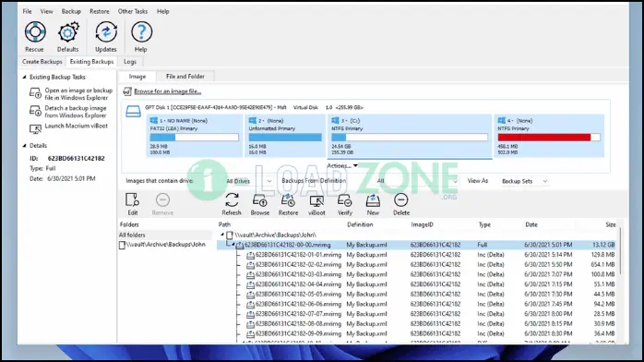Open Backups From Definition dropdown
This screenshot has width=644, height=362.
point(416,181)
